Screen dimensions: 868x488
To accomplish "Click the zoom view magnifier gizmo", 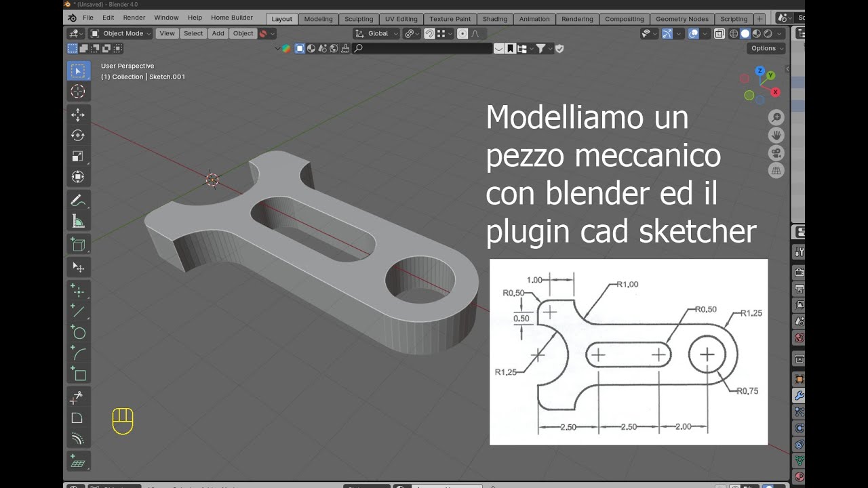I will tap(776, 117).
